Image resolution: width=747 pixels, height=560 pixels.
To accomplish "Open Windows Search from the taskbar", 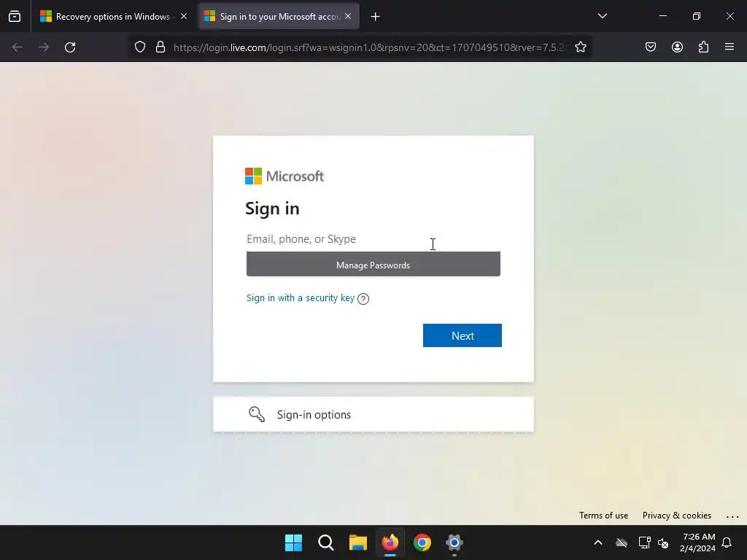I will point(326,542).
